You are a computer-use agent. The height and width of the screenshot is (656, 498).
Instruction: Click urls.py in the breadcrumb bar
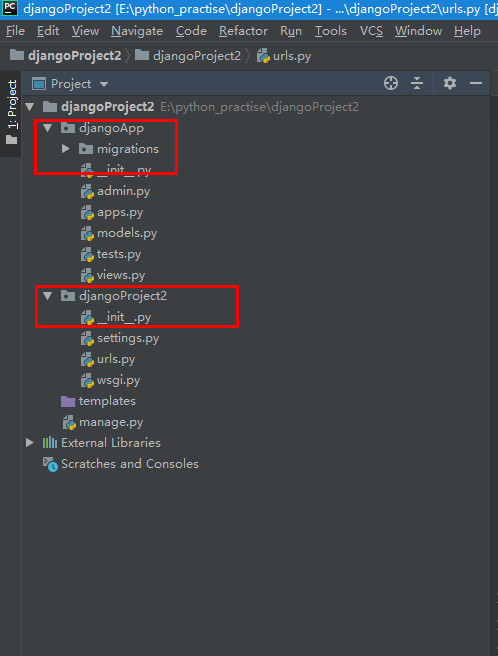point(284,56)
